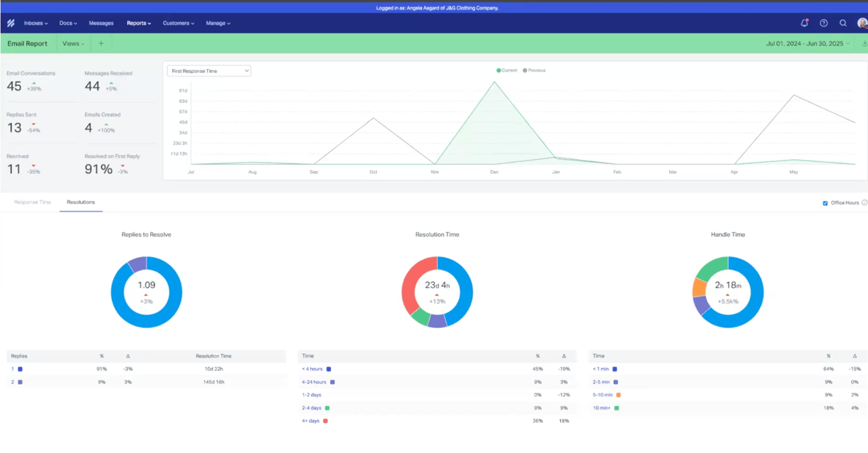This screenshot has width=868, height=453.
Task: Expand the Views dropdown
Action: coord(74,44)
